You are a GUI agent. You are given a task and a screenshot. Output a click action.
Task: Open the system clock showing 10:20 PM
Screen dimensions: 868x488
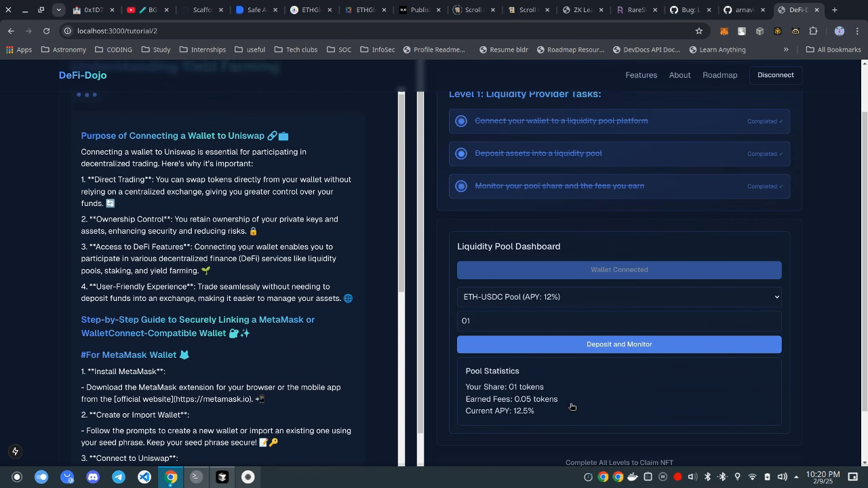(x=823, y=477)
